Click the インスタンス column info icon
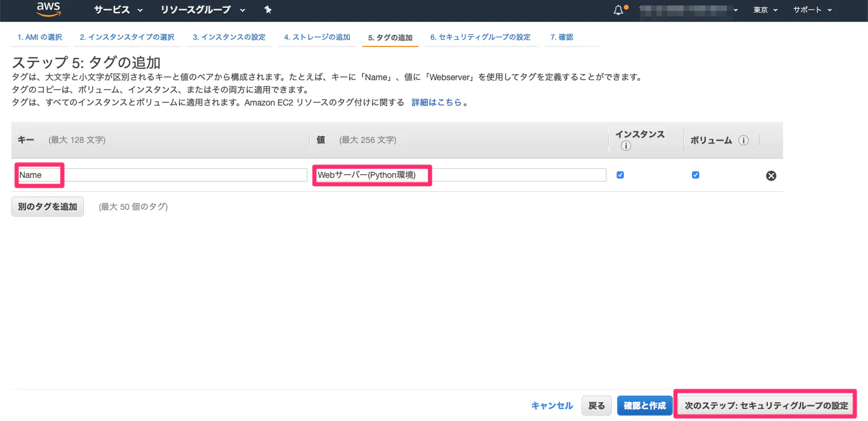Screen dimensions: 868x421 (x=626, y=145)
